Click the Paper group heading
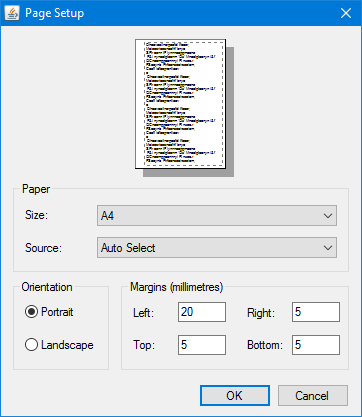This screenshot has width=362, height=417. (x=36, y=189)
